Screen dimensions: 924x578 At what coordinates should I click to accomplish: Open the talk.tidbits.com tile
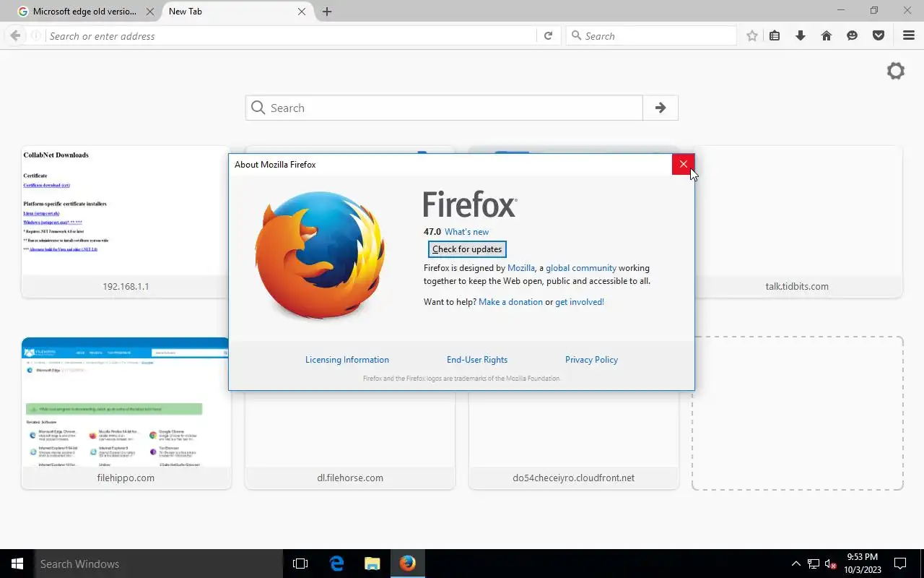(x=798, y=222)
